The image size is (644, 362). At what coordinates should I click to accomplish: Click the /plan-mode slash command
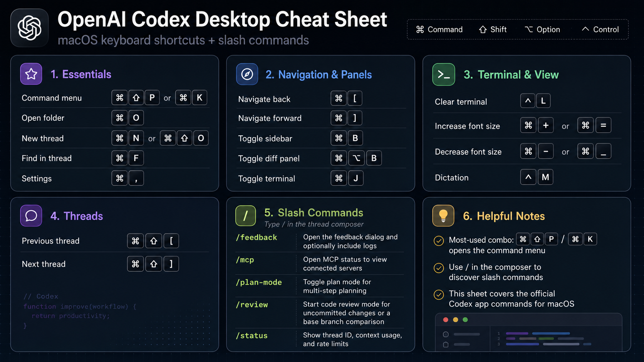coord(259,282)
